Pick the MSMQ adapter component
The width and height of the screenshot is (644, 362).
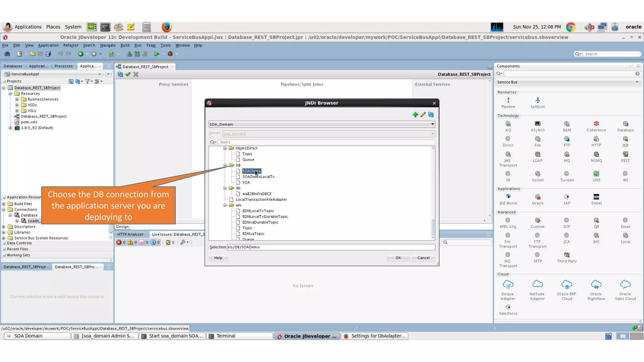coord(596,157)
